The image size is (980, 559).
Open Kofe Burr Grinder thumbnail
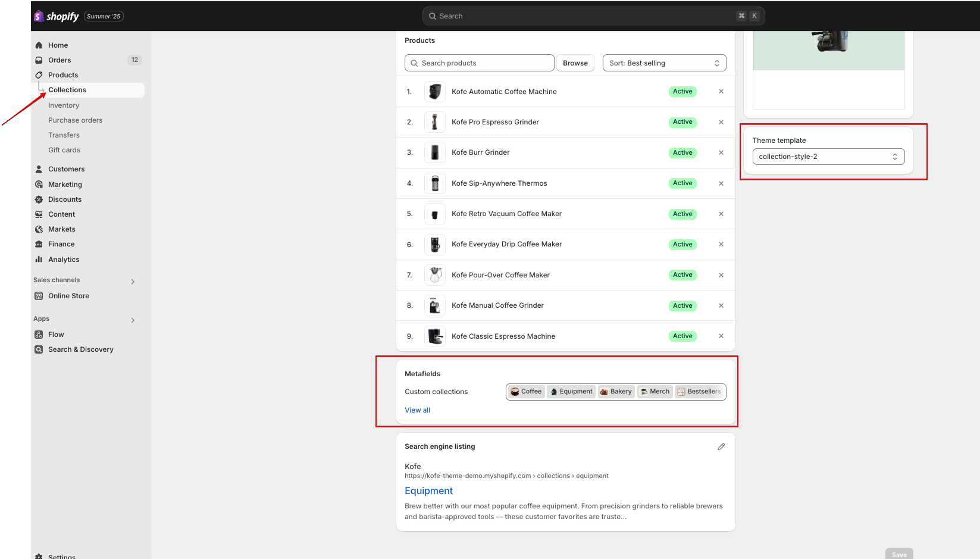coord(435,153)
